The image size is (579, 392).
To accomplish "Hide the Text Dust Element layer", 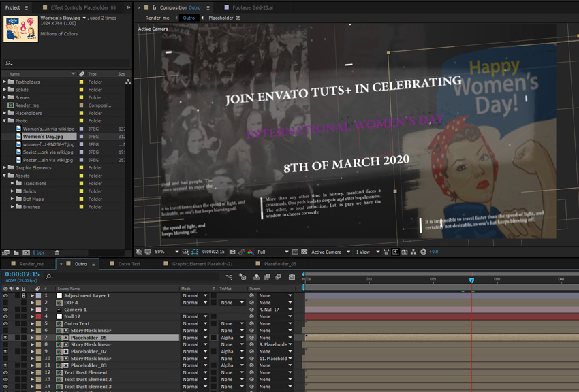I will [5, 372].
